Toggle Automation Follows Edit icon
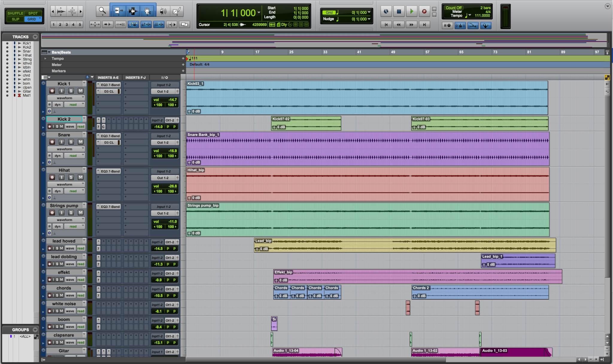613x364 pixels. 133,25
